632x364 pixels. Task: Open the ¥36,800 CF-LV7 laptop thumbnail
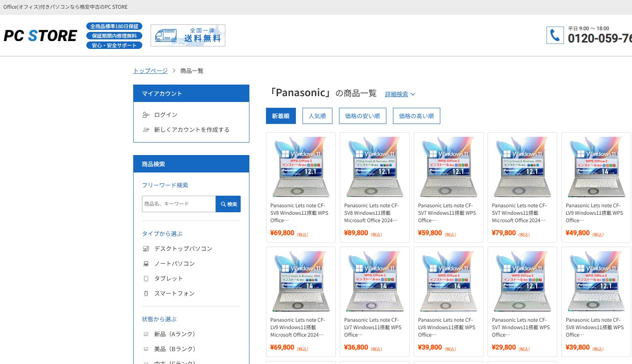pyautogui.click(x=375, y=281)
